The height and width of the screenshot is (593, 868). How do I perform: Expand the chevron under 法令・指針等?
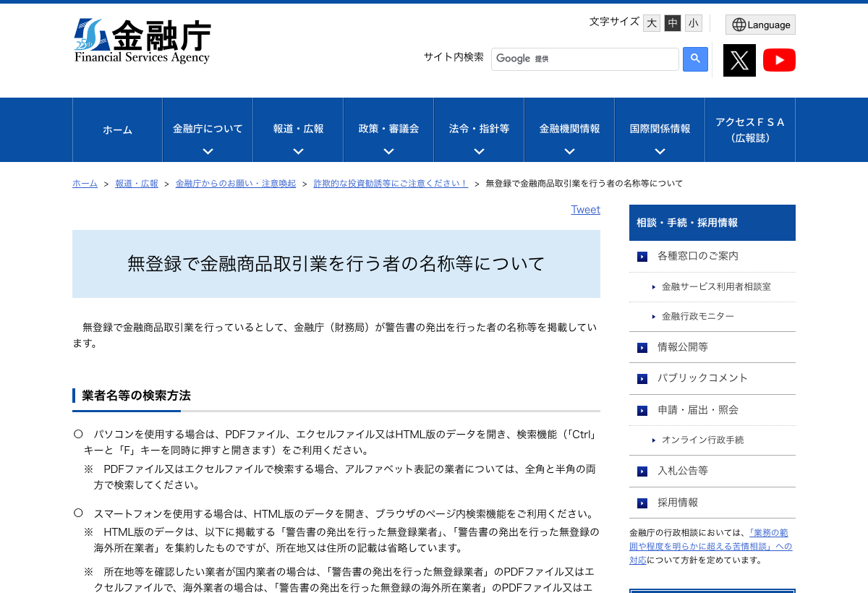tap(479, 152)
